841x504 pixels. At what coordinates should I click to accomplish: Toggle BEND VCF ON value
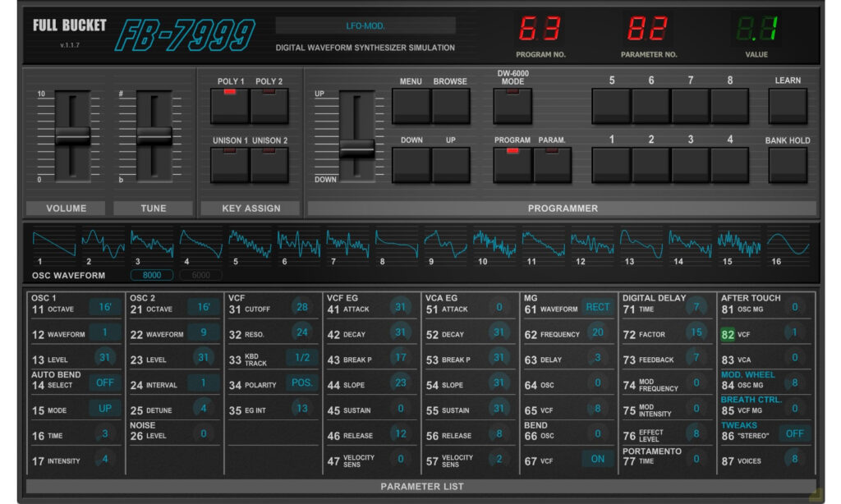598,459
